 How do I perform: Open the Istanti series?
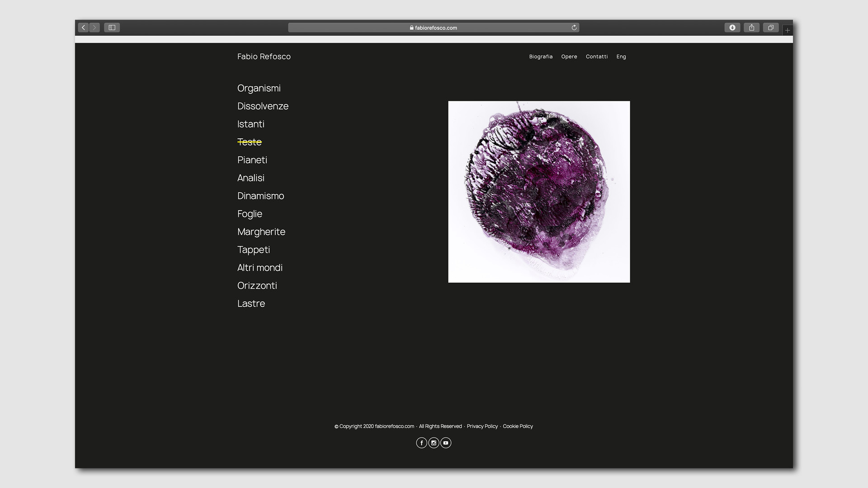(251, 124)
